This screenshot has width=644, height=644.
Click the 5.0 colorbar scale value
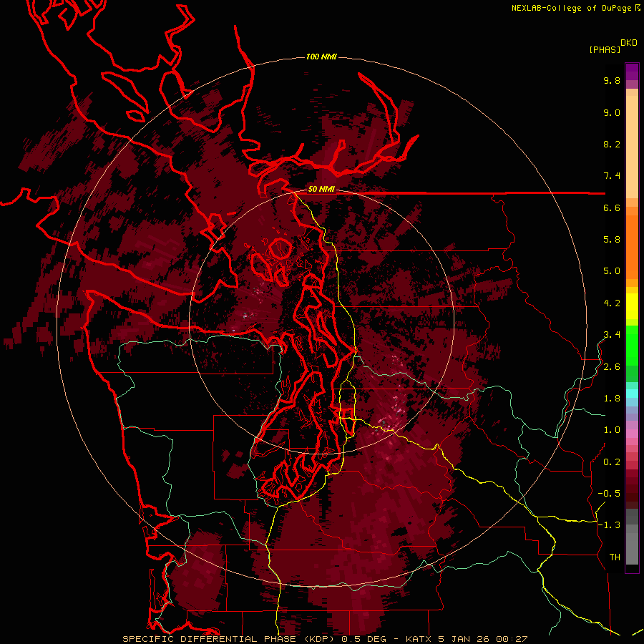point(612,271)
